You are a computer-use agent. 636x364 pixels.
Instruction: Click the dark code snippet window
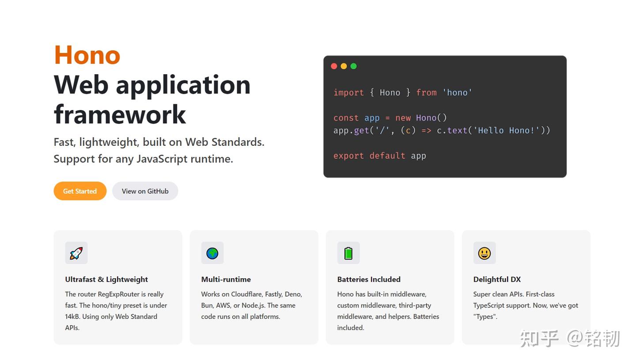pos(445,116)
